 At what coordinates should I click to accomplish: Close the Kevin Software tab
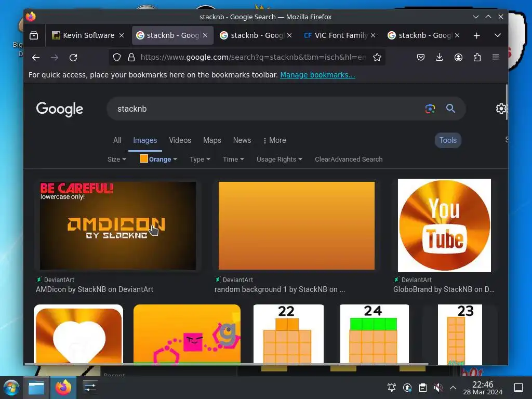pos(122,35)
